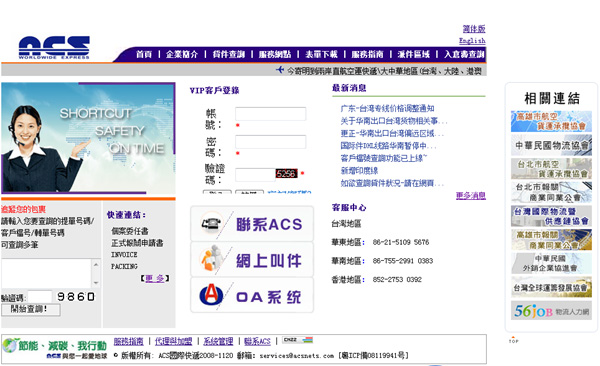Click the ICP registration number in the footer
Screen dimensions: 600x366
click(374, 356)
